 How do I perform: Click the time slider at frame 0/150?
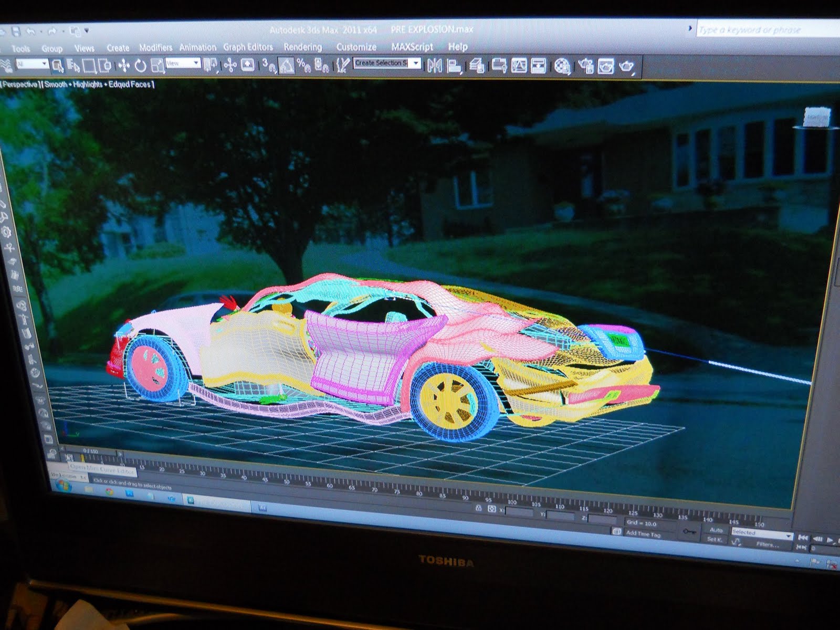(90, 451)
